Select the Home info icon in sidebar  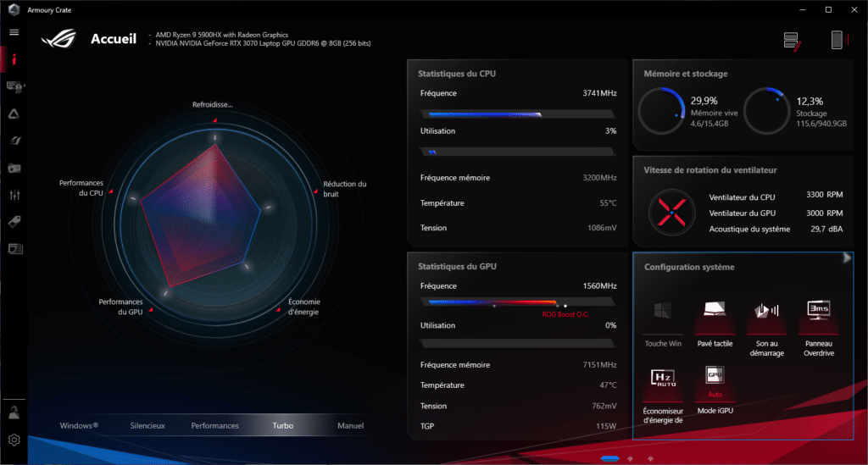pos(14,59)
